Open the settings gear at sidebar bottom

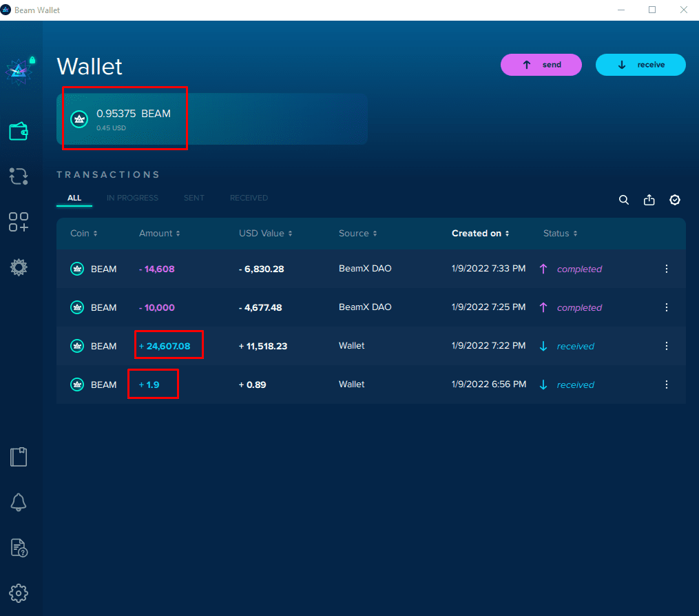tap(19, 593)
